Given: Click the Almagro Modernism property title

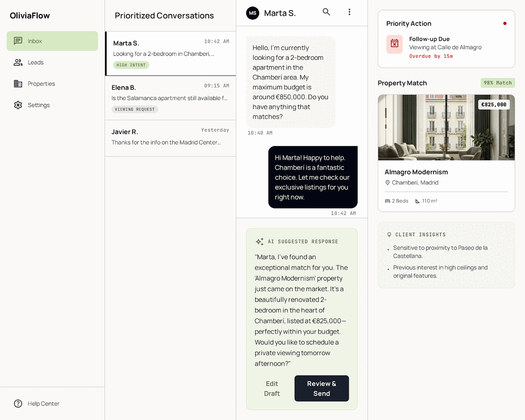Looking at the screenshot, I should [x=416, y=172].
